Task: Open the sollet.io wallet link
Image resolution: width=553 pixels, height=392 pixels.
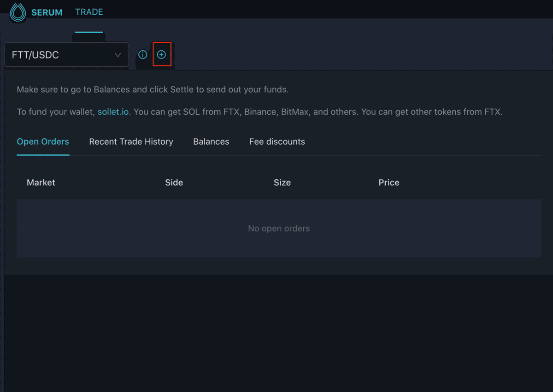Action: click(113, 112)
